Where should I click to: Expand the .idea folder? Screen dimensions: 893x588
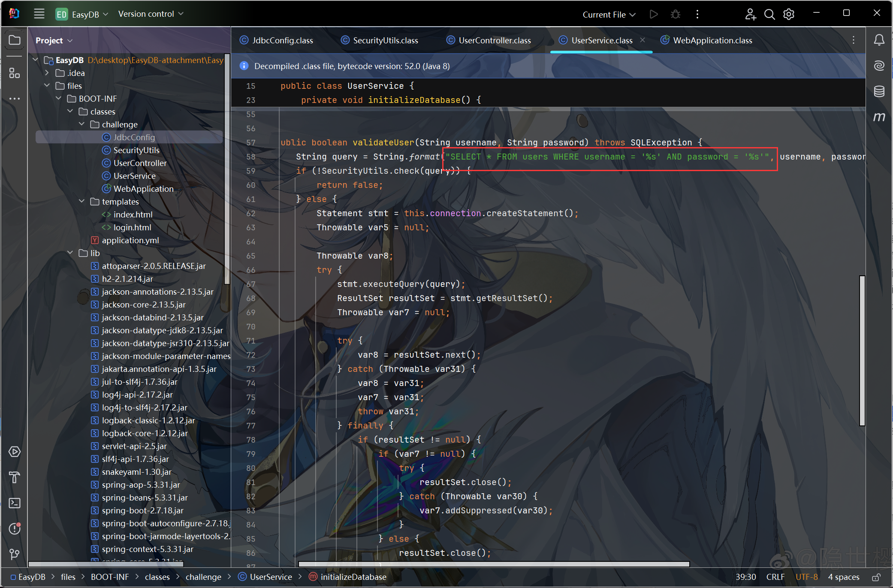(47, 73)
